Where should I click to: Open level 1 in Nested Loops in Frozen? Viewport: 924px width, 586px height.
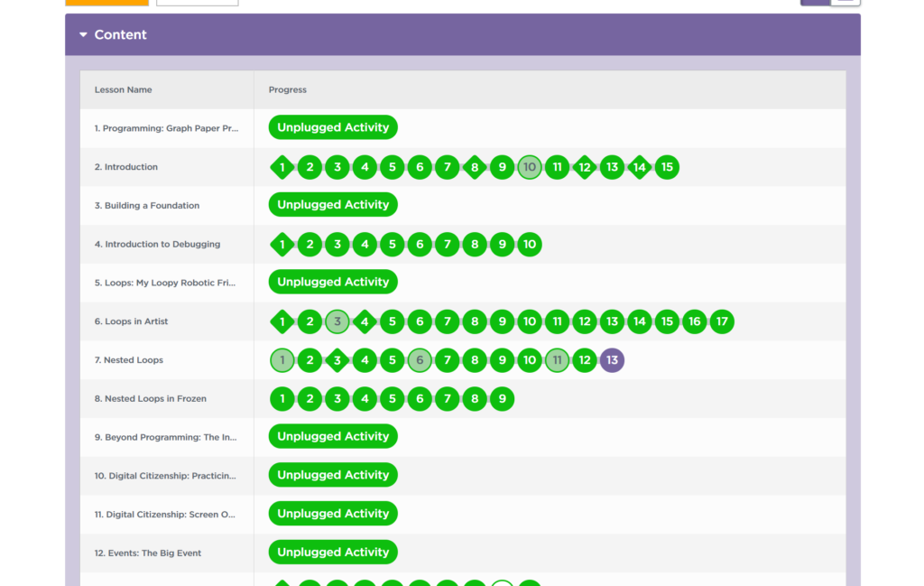point(282,399)
